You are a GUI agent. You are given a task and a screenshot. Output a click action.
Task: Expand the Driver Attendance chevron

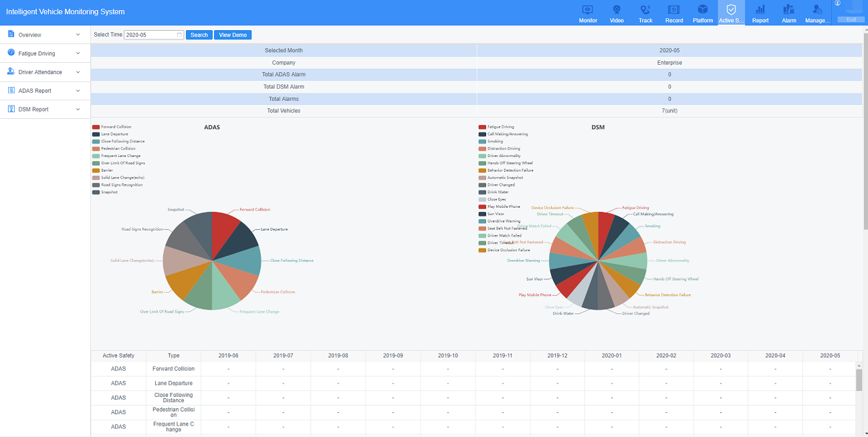78,72
